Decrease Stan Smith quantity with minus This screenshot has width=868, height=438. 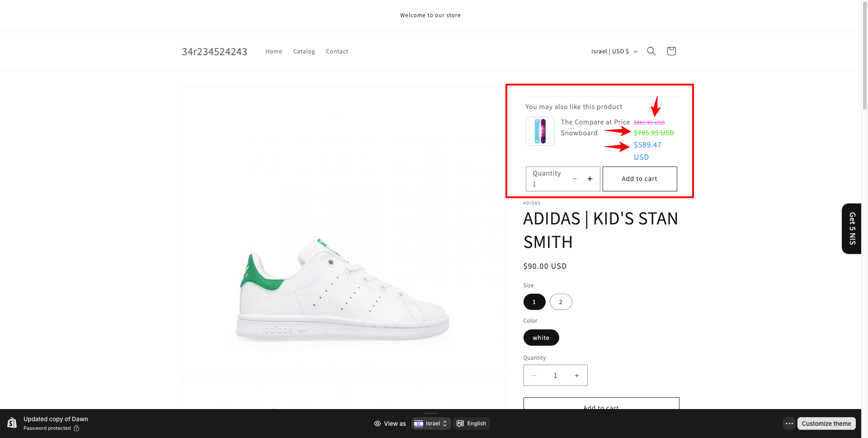(x=534, y=376)
